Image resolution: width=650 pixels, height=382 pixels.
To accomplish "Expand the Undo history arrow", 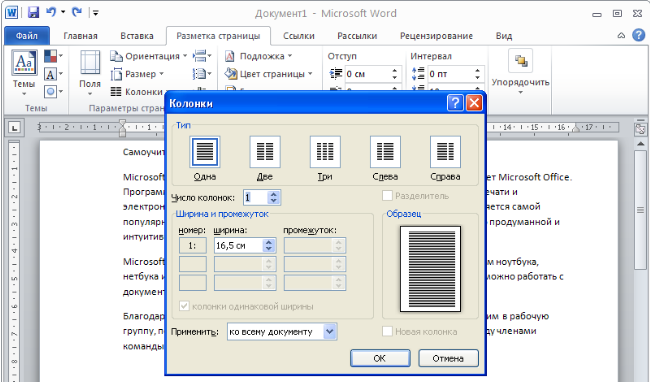I will (x=63, y=12).
